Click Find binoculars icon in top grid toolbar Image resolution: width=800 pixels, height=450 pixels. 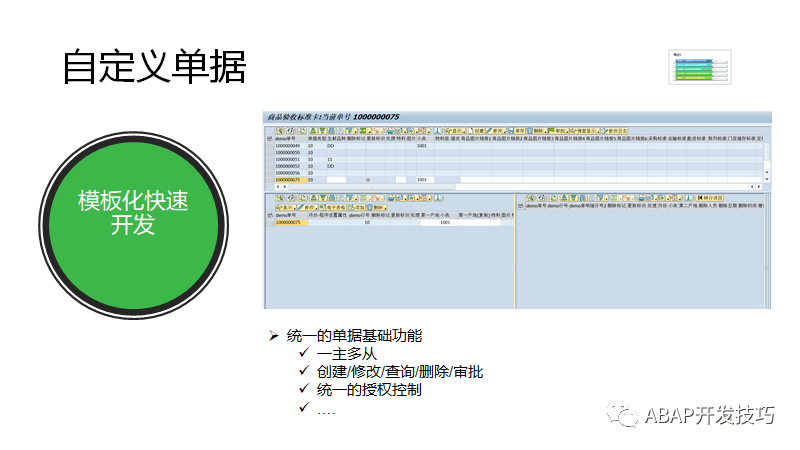pos(332,131)
